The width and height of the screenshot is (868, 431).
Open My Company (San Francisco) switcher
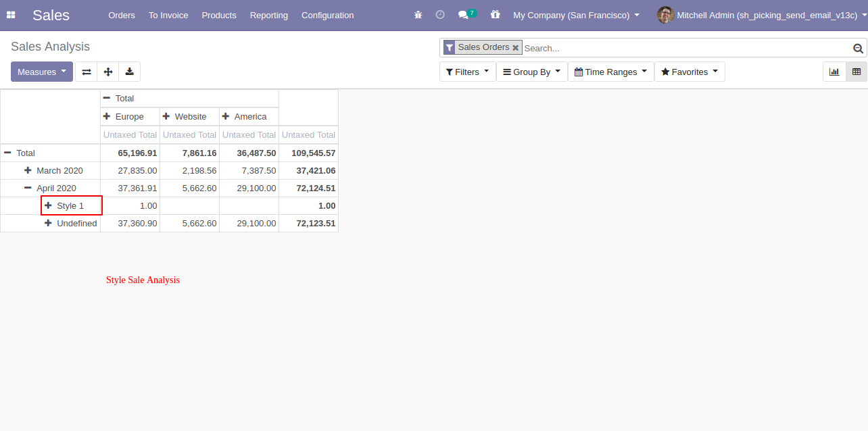coord(576,15)
